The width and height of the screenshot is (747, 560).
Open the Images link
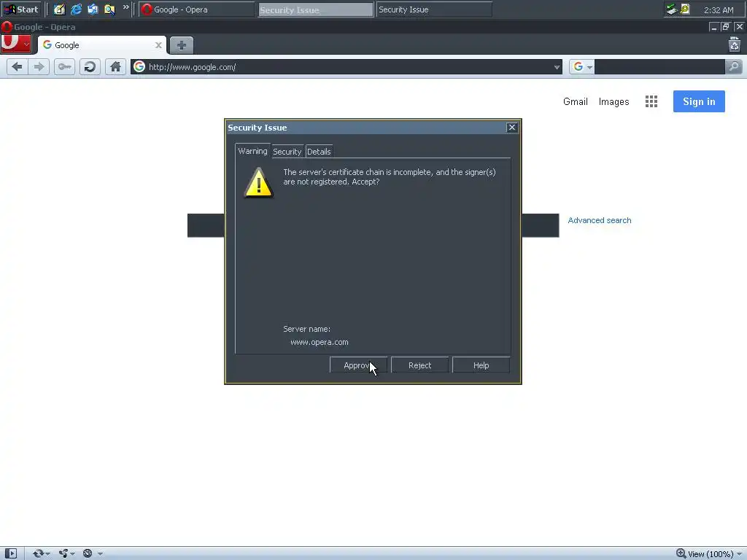pyautogui.click(x=614, y=101)
